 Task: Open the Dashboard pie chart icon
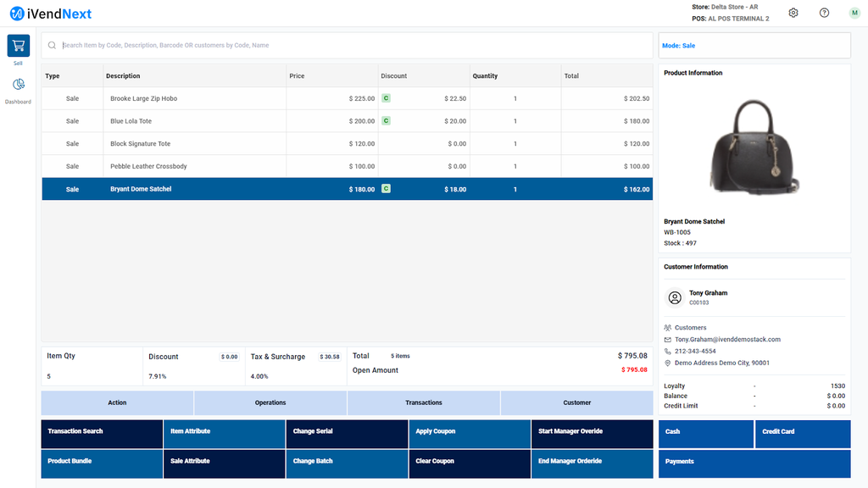pos(18,85)
